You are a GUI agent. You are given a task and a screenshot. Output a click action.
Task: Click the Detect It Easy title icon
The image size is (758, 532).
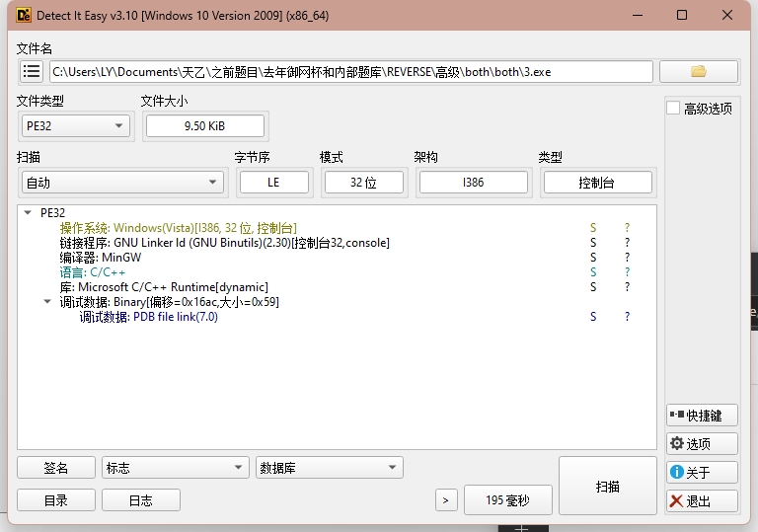[24, 15]
